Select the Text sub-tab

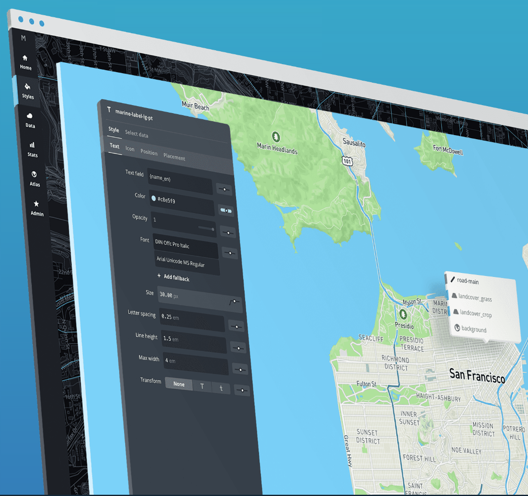[114, 146]
